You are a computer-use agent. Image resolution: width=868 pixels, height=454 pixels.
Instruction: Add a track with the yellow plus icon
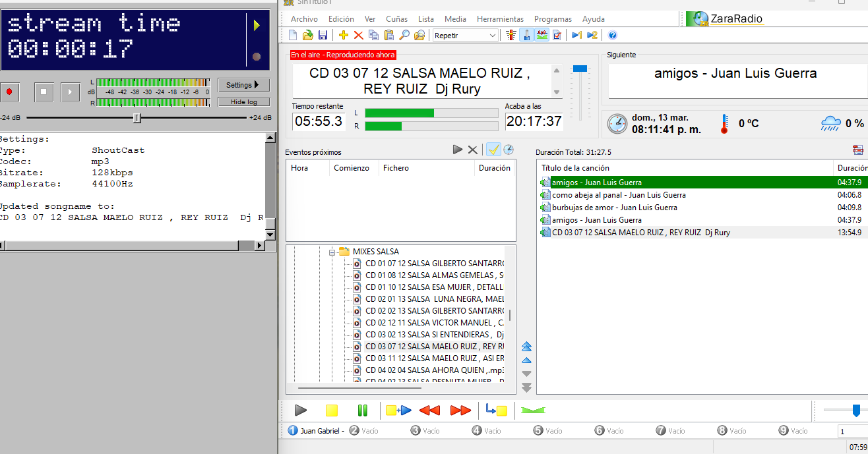(x=344, y=35)
